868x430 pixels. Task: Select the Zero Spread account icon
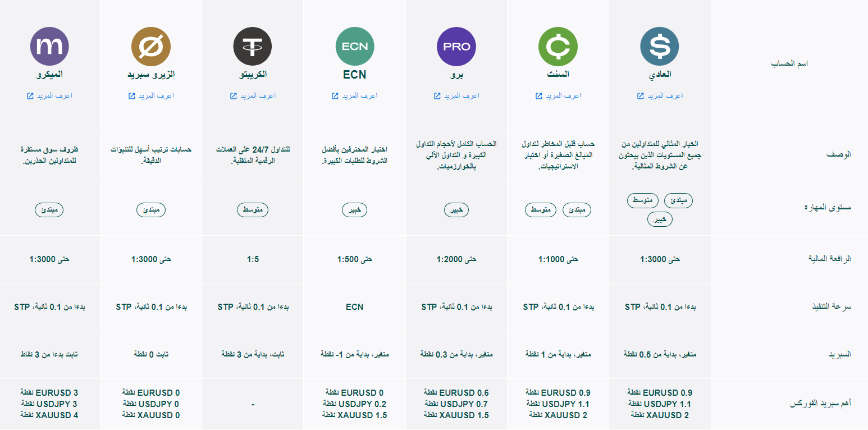(x=150, y=47)
